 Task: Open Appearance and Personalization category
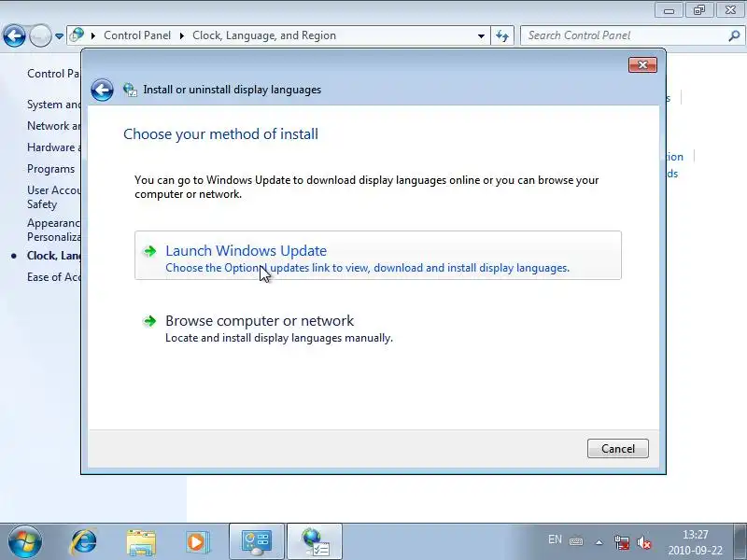(x=53, y=230)
